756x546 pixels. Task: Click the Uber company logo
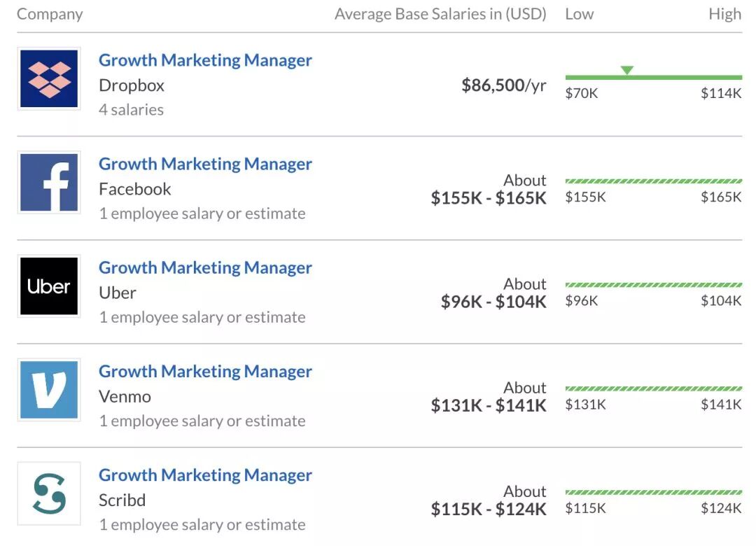click(49, 286)
